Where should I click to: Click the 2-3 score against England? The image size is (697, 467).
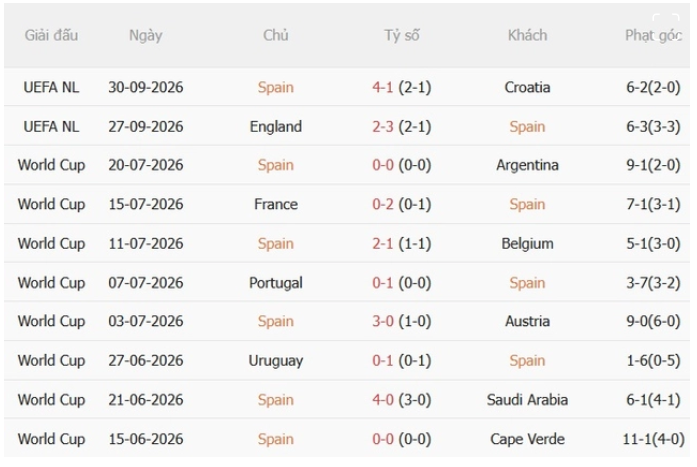coord(383,127)
